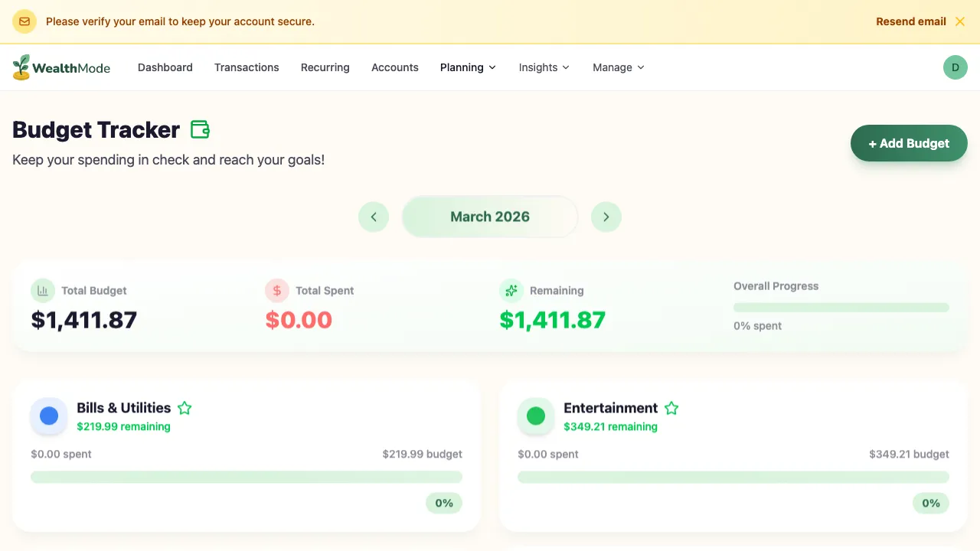Switch to the Transactions page
Viewport: 980px width, 551px height.
tap(247, 67)
